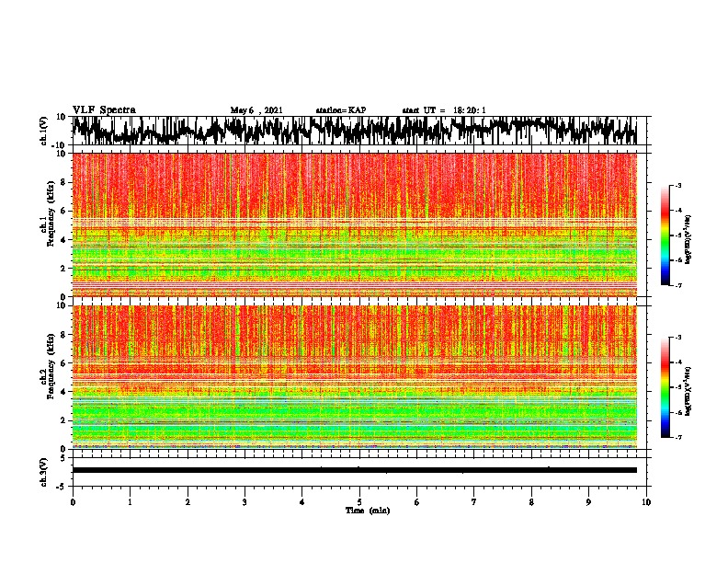
Task: Click the "5" tick on ch.3(V) axis
Action: click(63, 458)
